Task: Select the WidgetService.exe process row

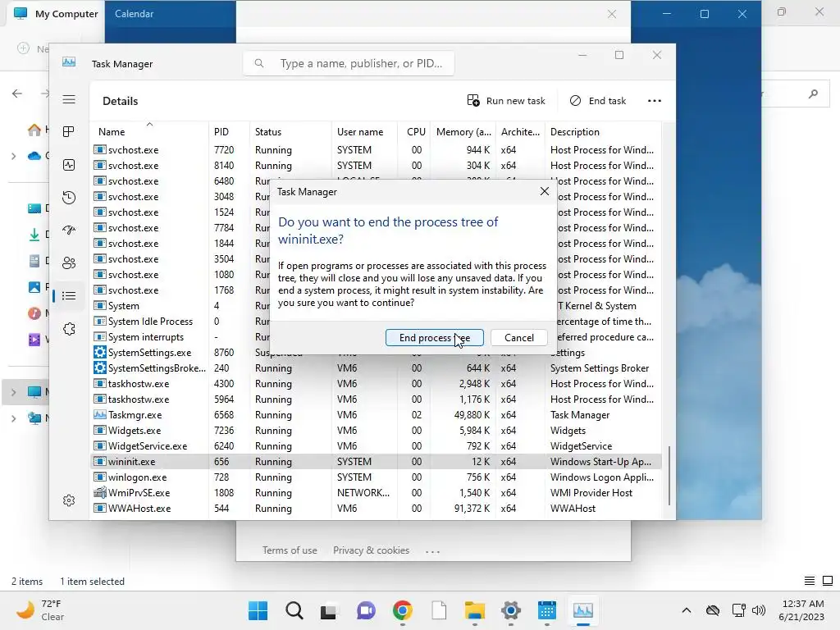Action: (377, 445)
